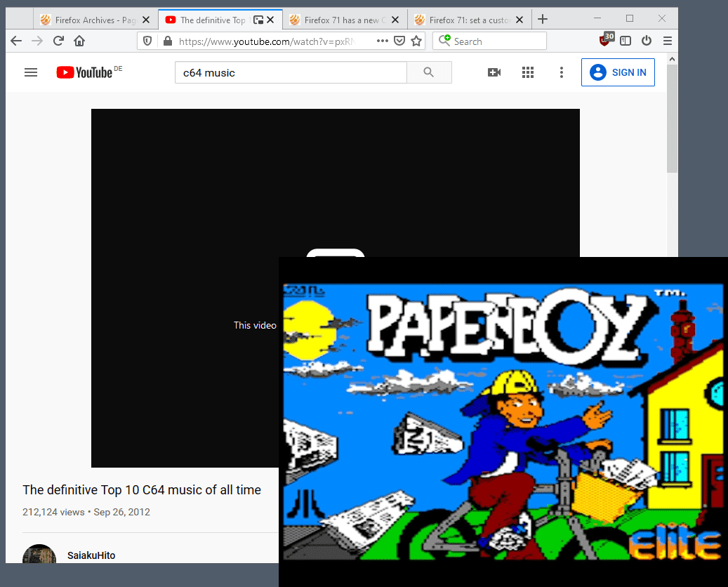Click the Firefox Search box
The image size is (728, 587).
click(x=489, y=41)
